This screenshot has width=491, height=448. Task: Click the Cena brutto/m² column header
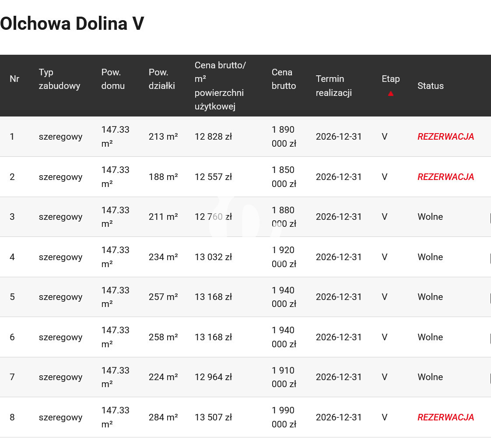pos(220,86)
